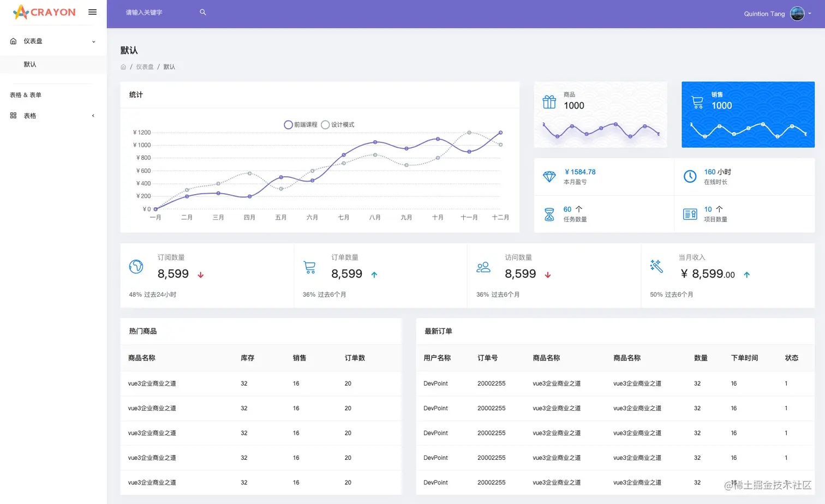Open the Quintion Tang user dropdown

point(778,14)
